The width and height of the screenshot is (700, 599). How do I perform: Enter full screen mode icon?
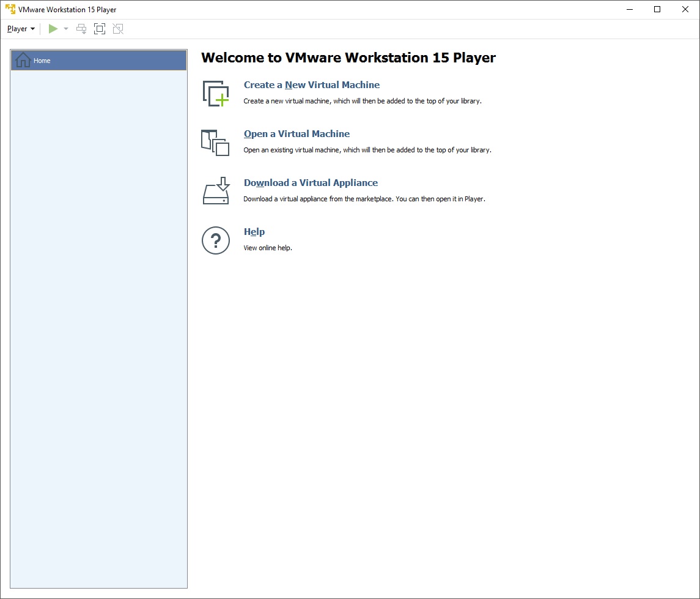coord(100,29)
